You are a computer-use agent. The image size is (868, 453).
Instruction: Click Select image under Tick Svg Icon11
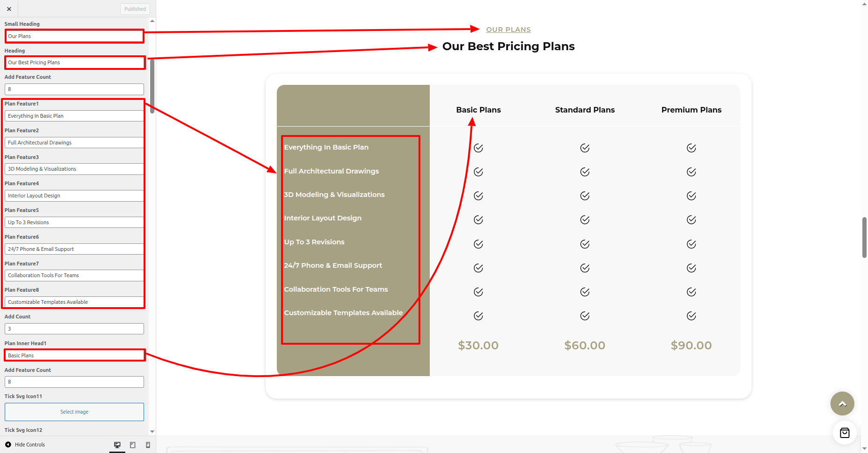pyautogui.click(x=74, y=412)
